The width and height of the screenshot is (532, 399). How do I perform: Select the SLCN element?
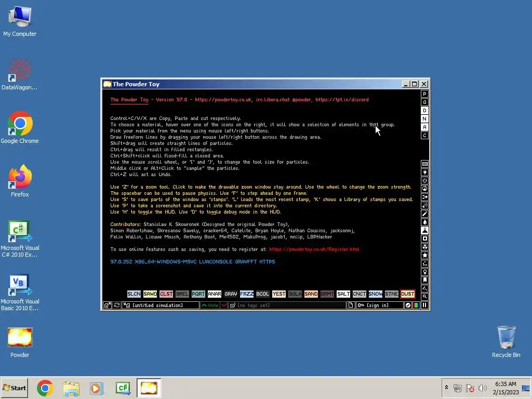[134, 294]
